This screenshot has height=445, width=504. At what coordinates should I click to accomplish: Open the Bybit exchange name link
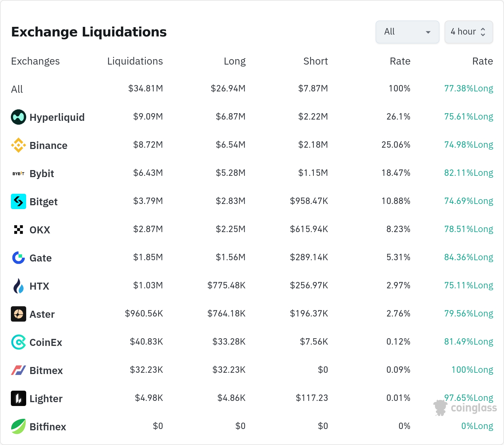point(42,174)
